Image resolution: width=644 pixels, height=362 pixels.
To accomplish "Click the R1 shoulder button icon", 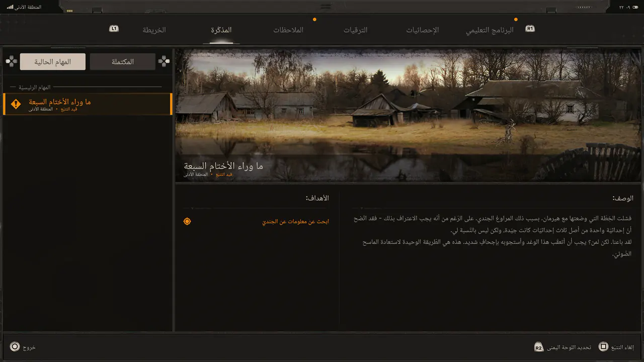I will pyautogui.click(x=530, y=29).
